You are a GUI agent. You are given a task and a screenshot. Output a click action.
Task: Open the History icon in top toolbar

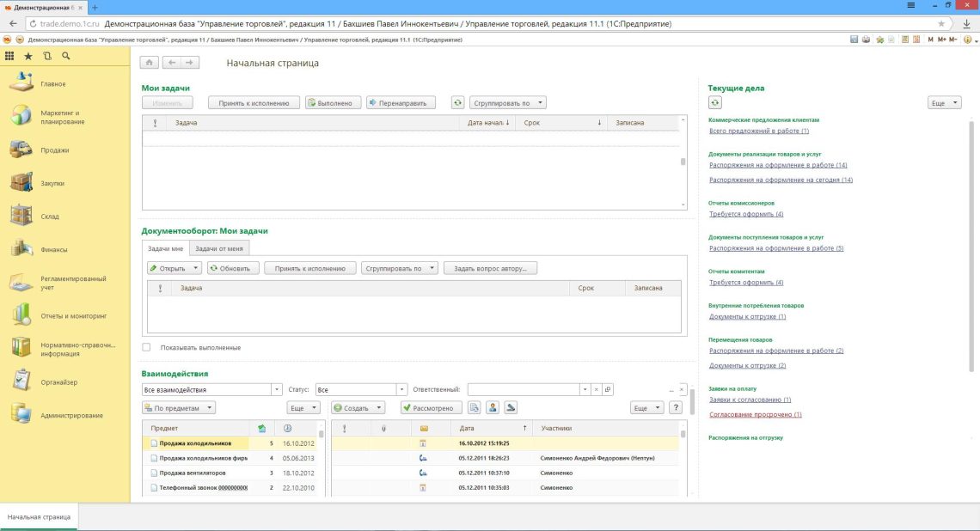(x=47, y=56)
